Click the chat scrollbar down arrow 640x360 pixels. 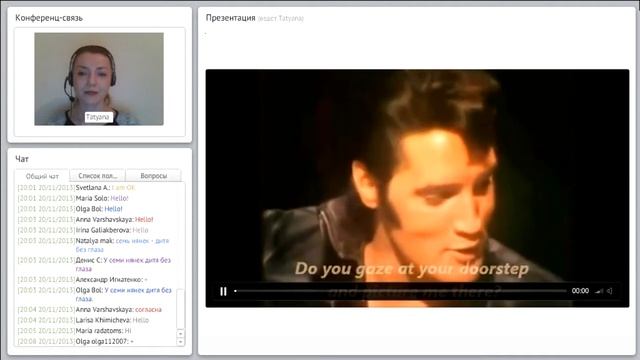pyautogui.click(x=180, y=342)
